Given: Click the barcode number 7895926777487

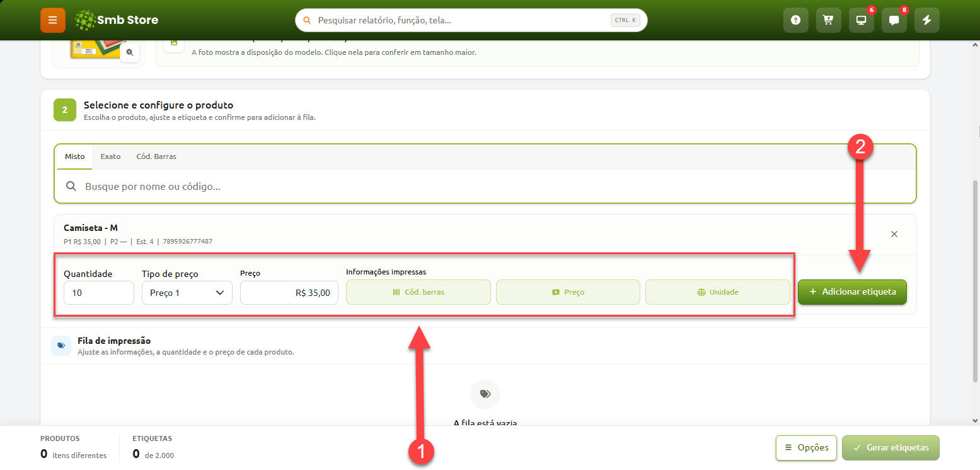Looking at the screenshot, I should point(188,242).
